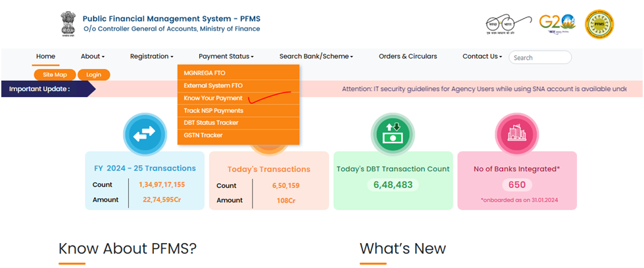Open Orders & Circulars page
The image size is (644, 268).
tap(408, 56)
